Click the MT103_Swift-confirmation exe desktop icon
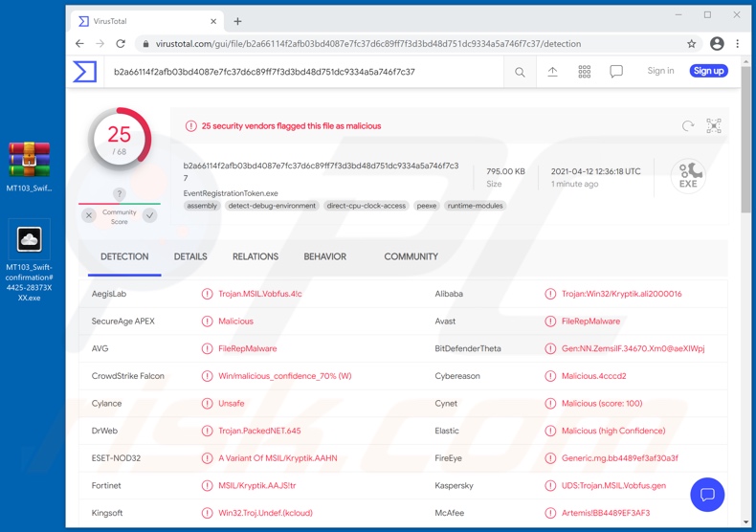Image resolution: width=756 pixels, height=532 pixels. [29, 260]
